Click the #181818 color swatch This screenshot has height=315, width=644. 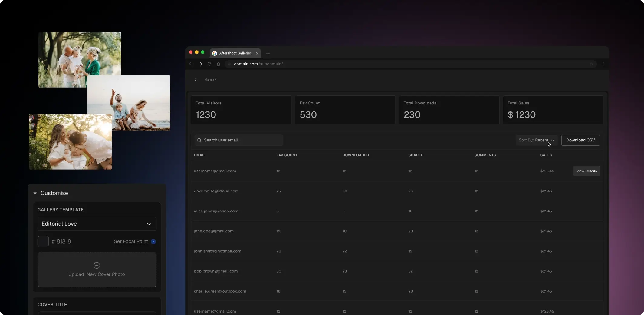(x=43, y=241)
